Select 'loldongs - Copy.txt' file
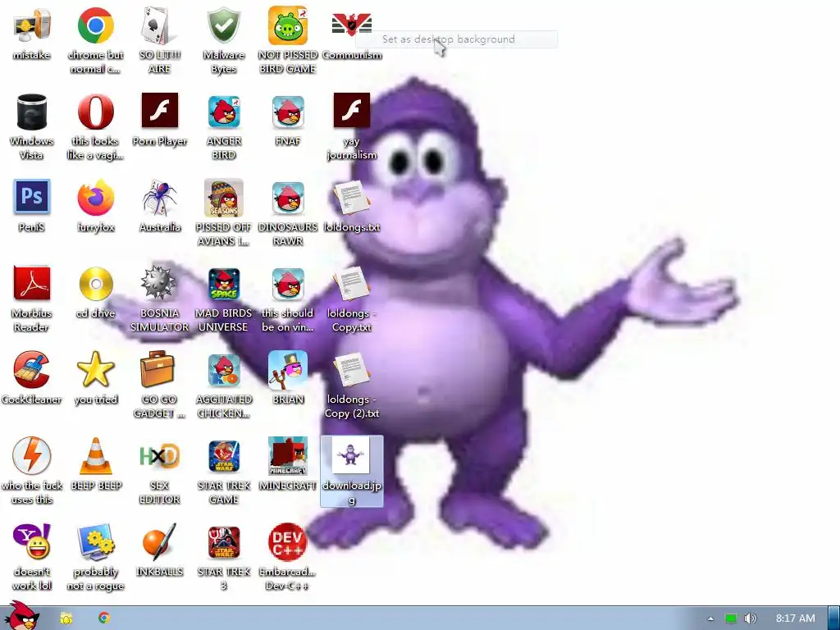The height and width of the screenshot is (630, 840). [351, 285]
